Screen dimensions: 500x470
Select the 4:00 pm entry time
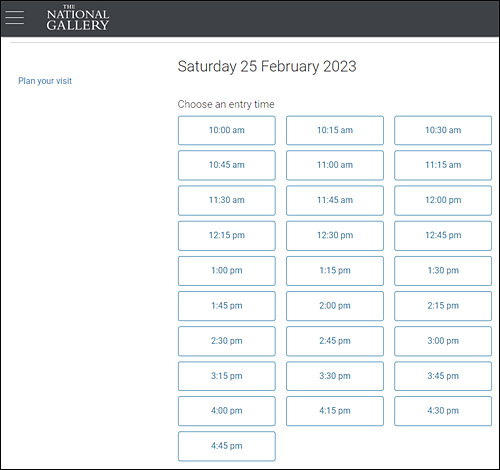[x=227, y=411]
